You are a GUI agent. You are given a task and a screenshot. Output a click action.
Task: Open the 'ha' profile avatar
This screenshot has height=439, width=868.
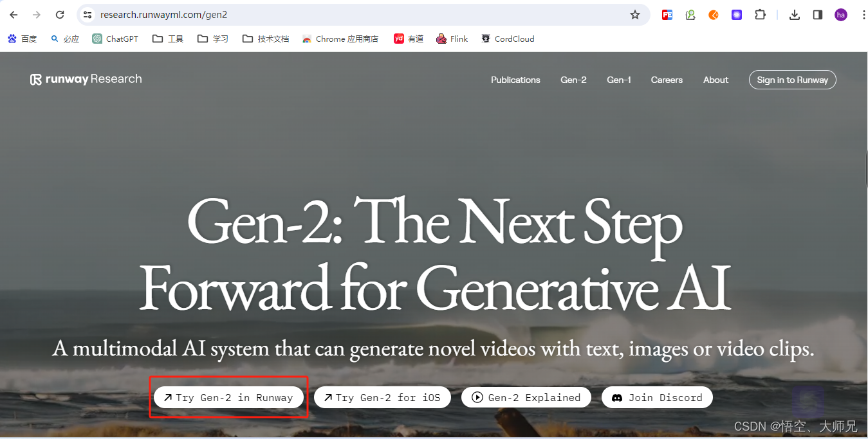[841, 15]
